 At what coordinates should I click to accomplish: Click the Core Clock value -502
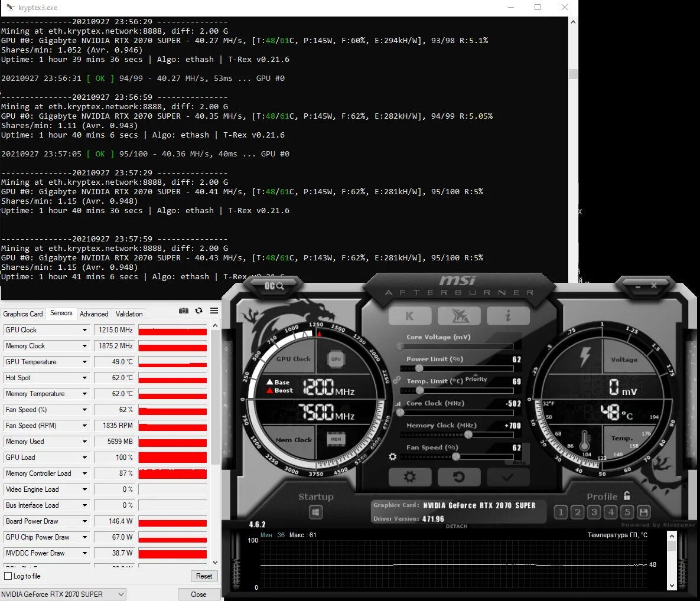tap(513, 404)
